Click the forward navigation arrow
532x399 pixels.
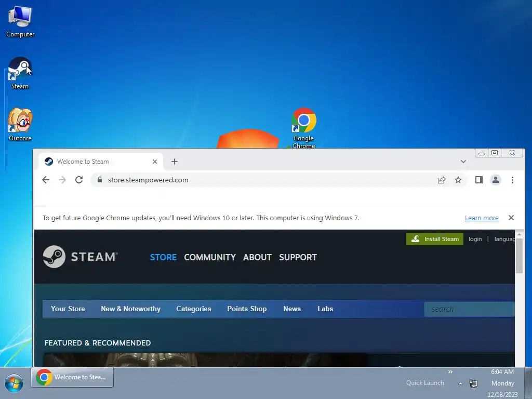pos(62,180)
